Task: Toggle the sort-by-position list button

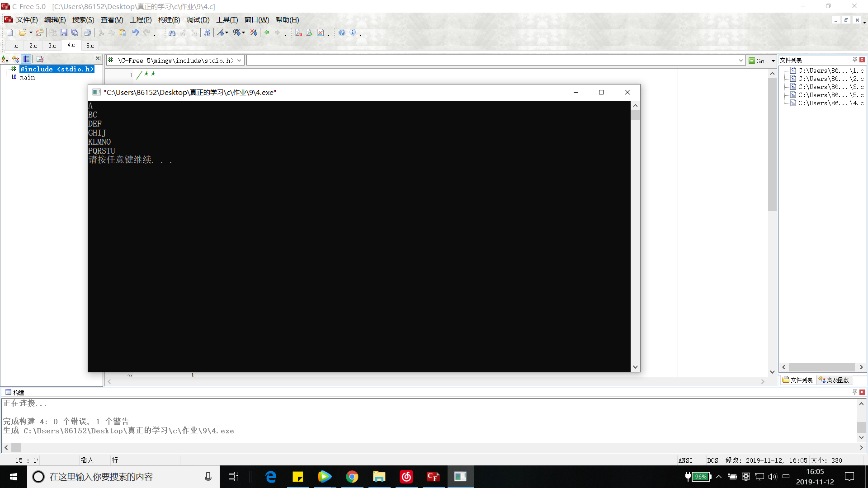Action: pos(27,59)
